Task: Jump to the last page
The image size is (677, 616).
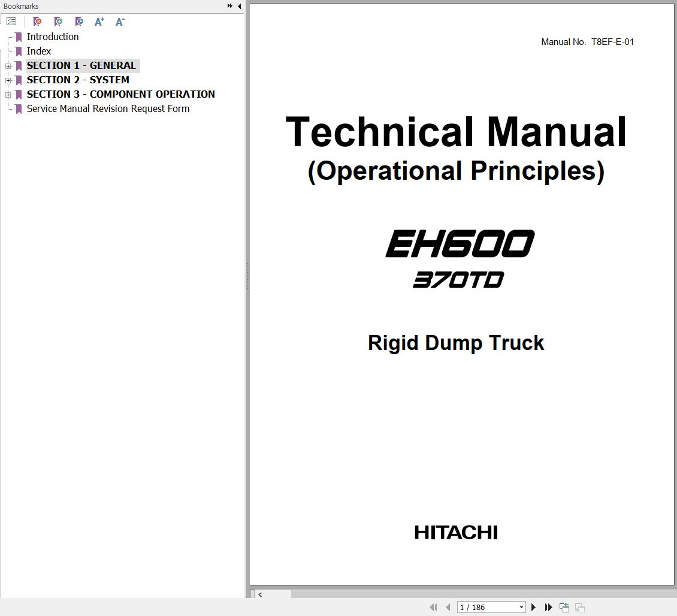Action: click(548, 607)
